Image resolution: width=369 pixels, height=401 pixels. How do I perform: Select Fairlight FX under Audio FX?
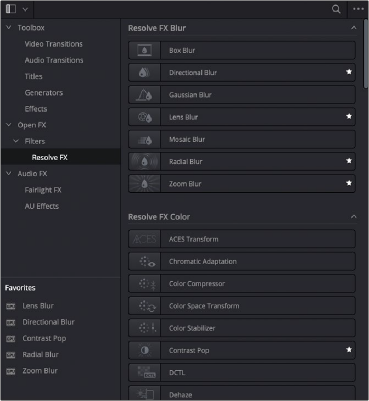pos(43,190)
